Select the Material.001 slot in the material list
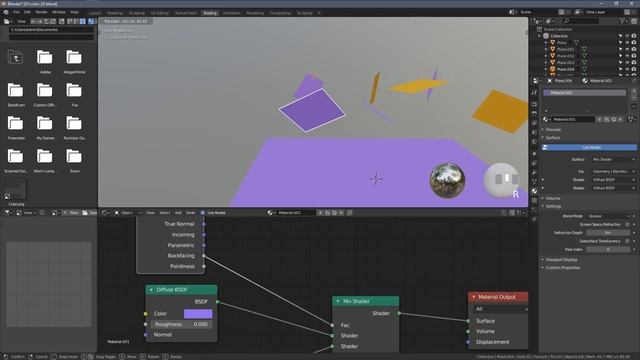This screenshot has height=360, width=640. (584, 93)
